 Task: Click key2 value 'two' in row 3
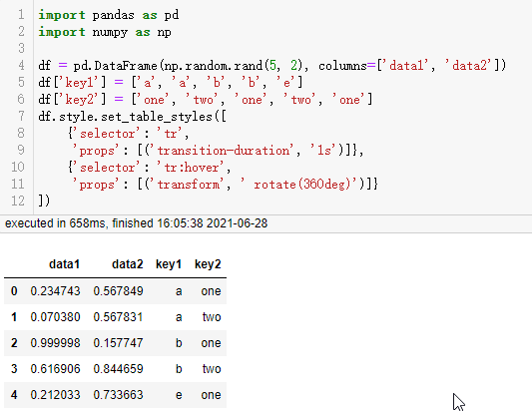coord(212,369)
